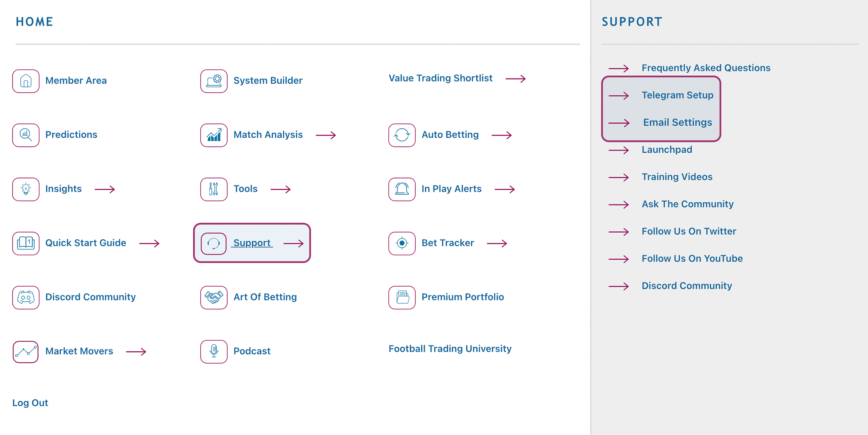This screenshot has height=435, width=868.
Task: Open the Member Area home icon
Action: 26,81
